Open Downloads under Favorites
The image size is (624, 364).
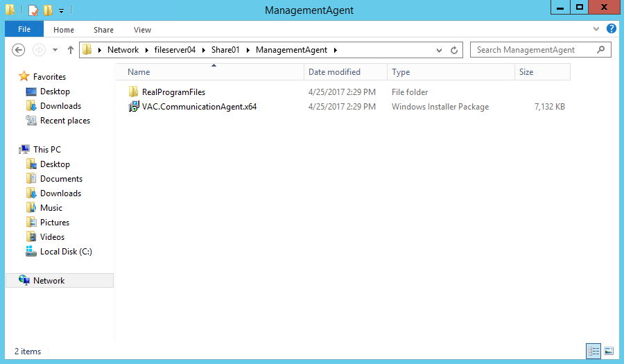point(60,106)
